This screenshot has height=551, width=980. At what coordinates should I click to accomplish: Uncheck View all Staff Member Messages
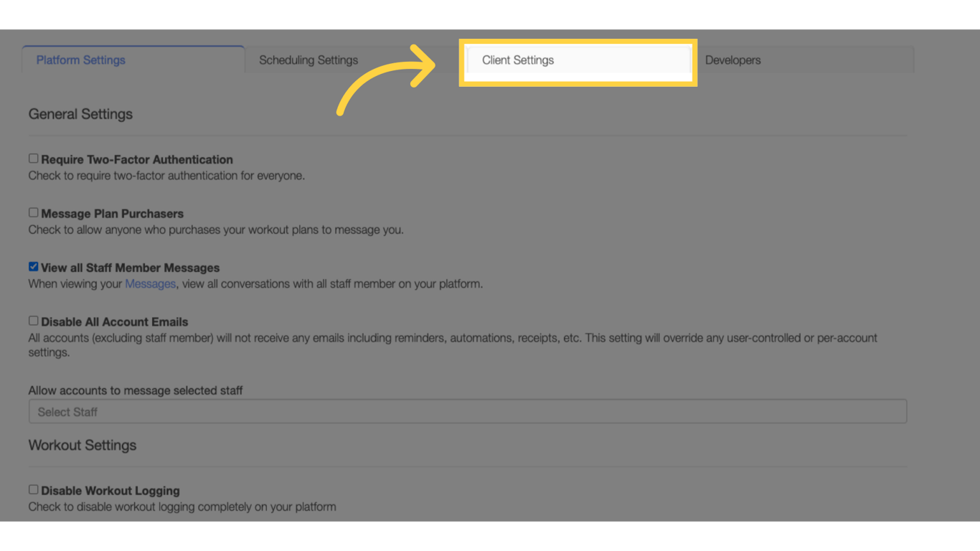click(x=33, y=265)
